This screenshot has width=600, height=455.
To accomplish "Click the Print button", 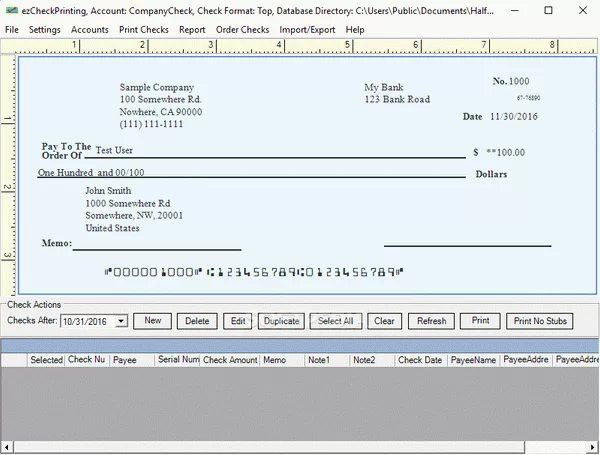I will pyautogui.click(x=480, y=321).
